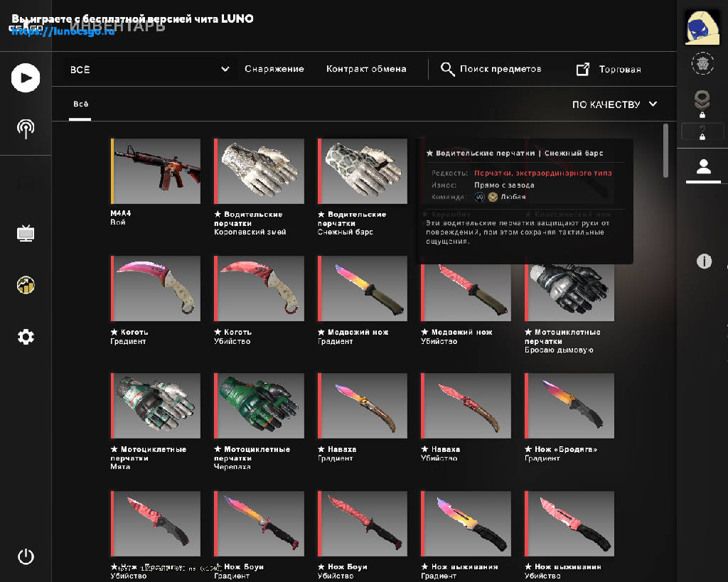Select the Нож Боуи Градиент item
The width and height of the screenshot is (728, 582).
point(259,524)
